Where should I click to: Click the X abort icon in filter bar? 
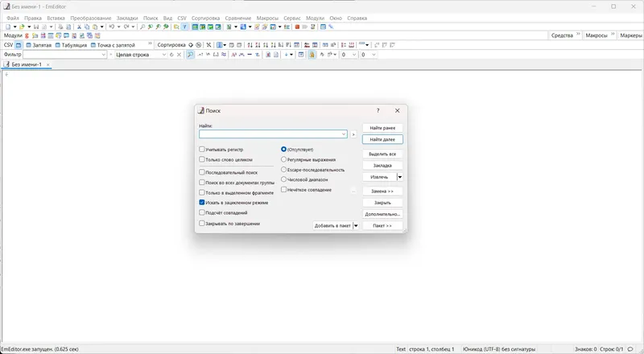179,54
